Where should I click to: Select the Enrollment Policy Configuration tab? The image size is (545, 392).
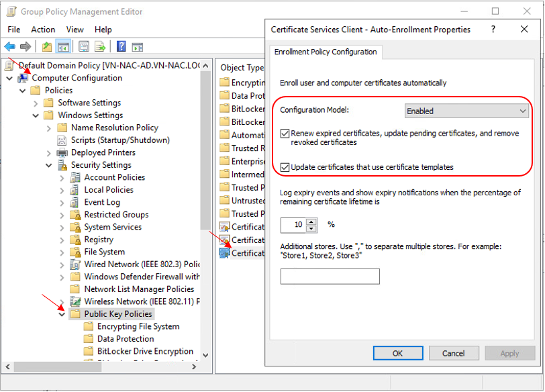(x=326, y=52)
